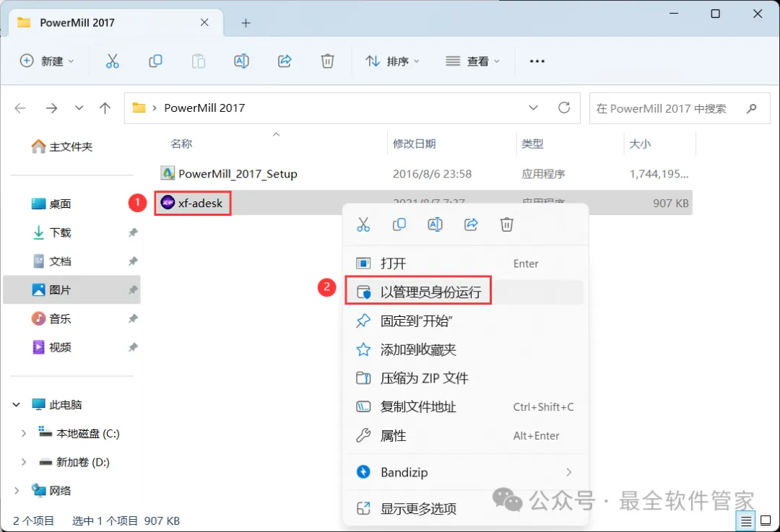Click the Cut icon in the top toolbar

[x=113, y=61]
